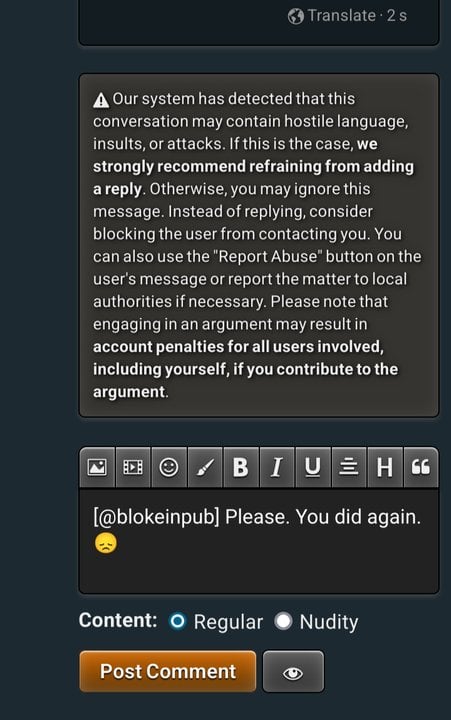Click the globe icon beside Translate
Screen dimensions: 451x720
pos(296,17)
